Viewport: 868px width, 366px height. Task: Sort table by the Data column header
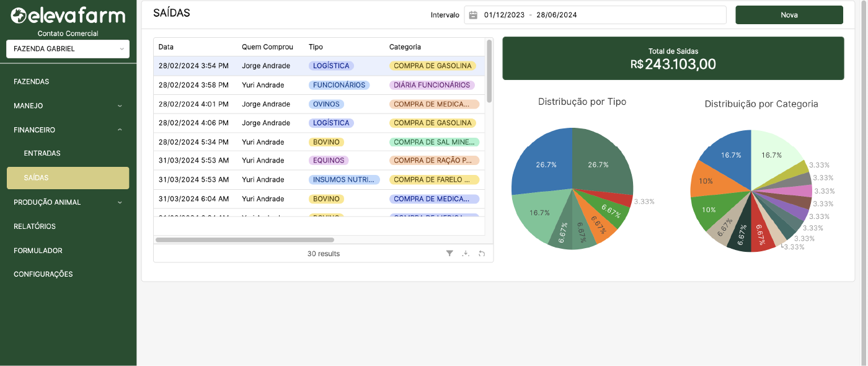(166, 47)
